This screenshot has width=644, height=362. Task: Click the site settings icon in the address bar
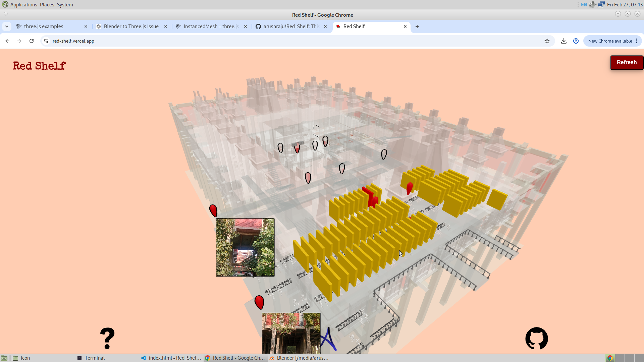tap(46, 41)
